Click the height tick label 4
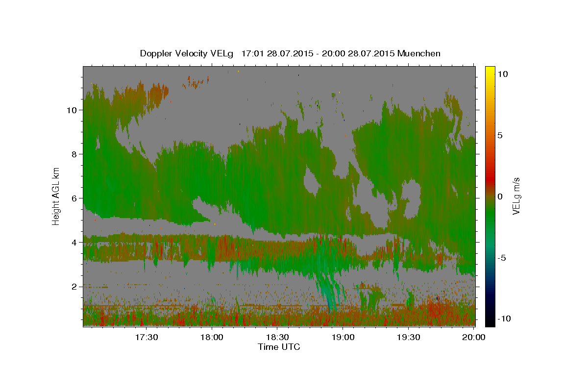This screenshot has width=588, height=392. point(74,242)
